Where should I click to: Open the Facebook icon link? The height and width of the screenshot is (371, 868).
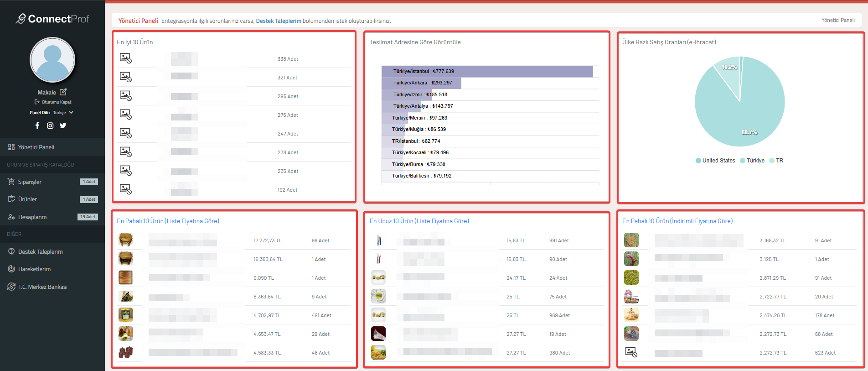pyautogui.click(x=37, y=125)
